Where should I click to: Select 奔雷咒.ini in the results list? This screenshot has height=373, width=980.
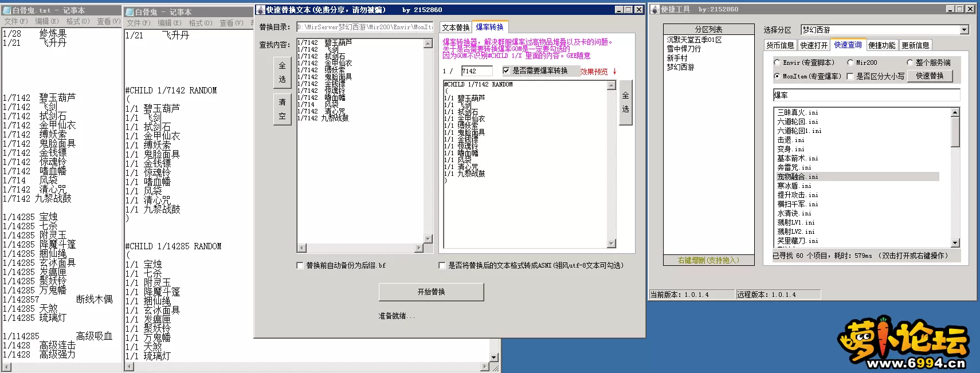tap(794, 168)
